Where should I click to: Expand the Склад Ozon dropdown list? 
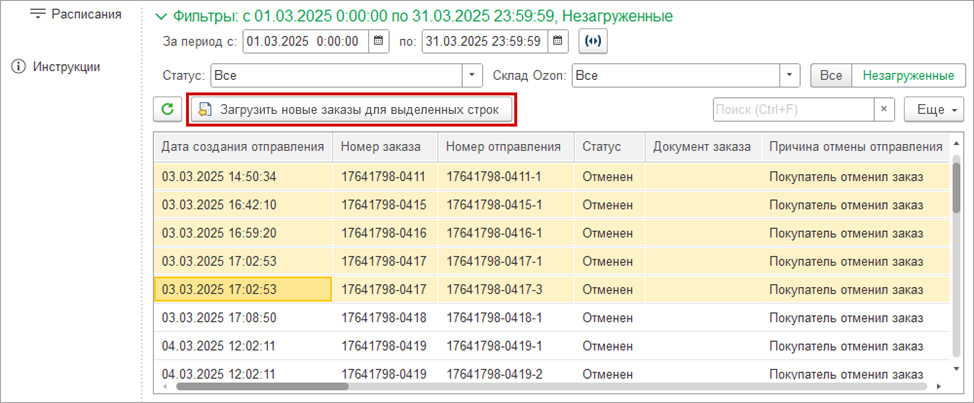click(791, 75)
